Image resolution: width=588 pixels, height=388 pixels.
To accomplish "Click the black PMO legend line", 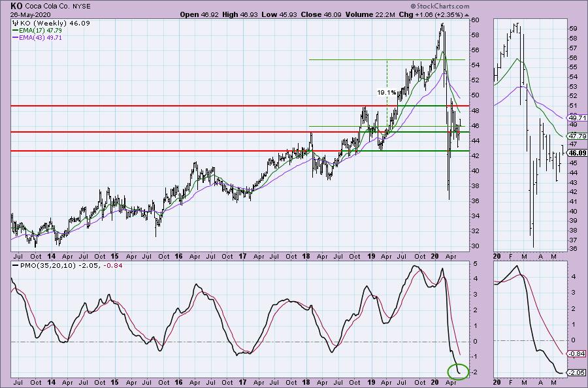I will click(16, 265).
